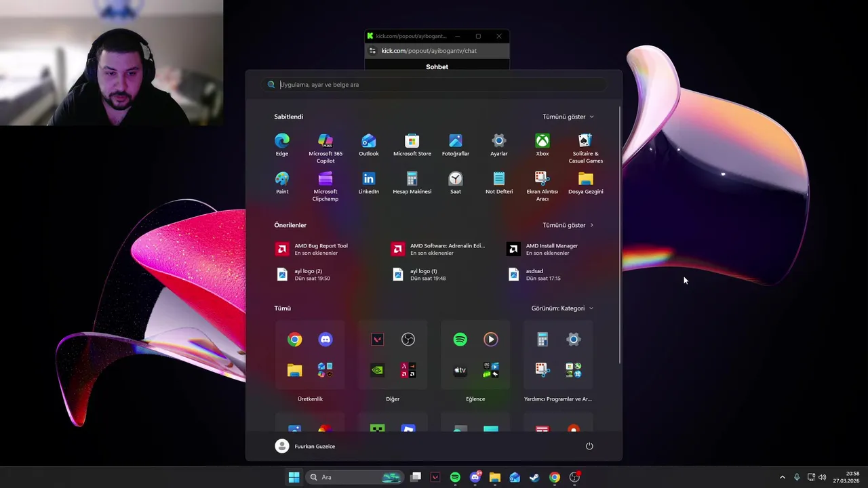Click the Start menu vertical scrollbar
Image resolution: width=868 pixels, height=488 pixels.
[620, 234]
